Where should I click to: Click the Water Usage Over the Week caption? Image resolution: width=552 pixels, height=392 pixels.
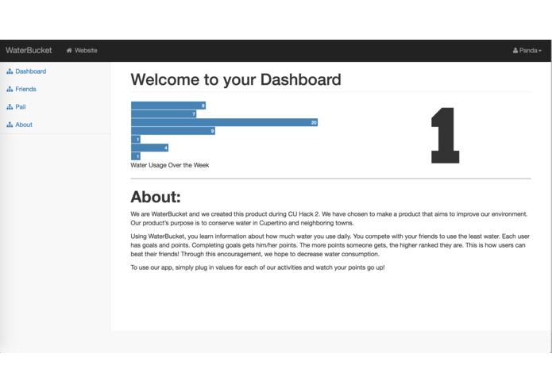pyautogui.click(x=170, y=165)
